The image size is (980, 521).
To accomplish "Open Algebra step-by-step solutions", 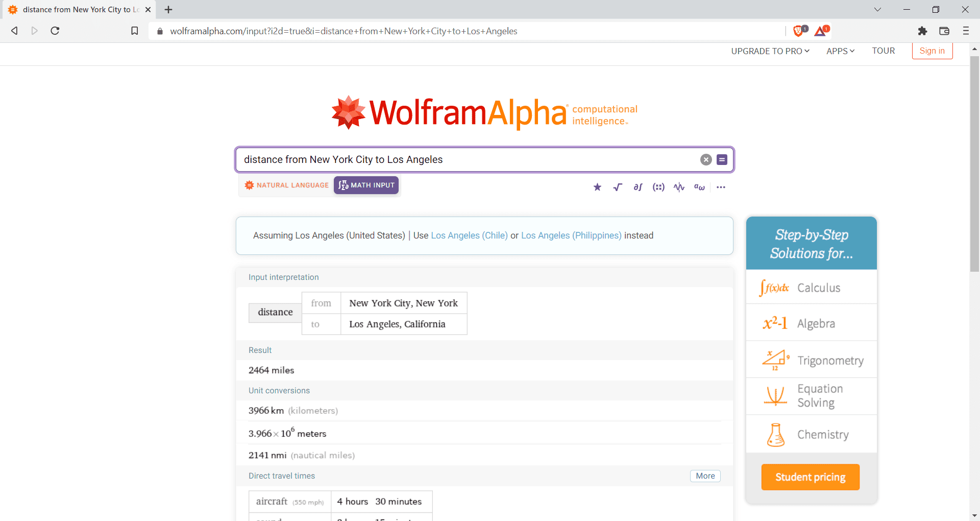I will [x=812, y=323].
